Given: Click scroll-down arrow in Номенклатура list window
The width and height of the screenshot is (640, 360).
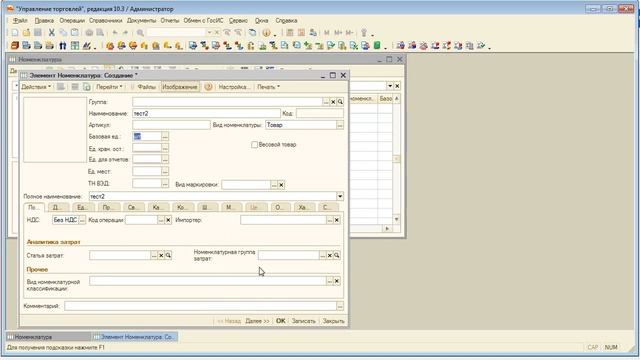Looking at the screenshot, I should (x=396, y=220).
